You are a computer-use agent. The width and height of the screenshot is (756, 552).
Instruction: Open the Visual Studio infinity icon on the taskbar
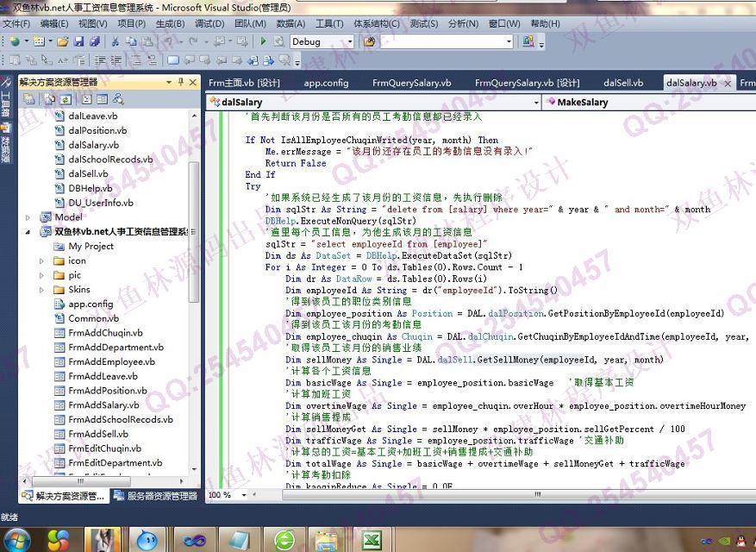click(x=194, y=539)
